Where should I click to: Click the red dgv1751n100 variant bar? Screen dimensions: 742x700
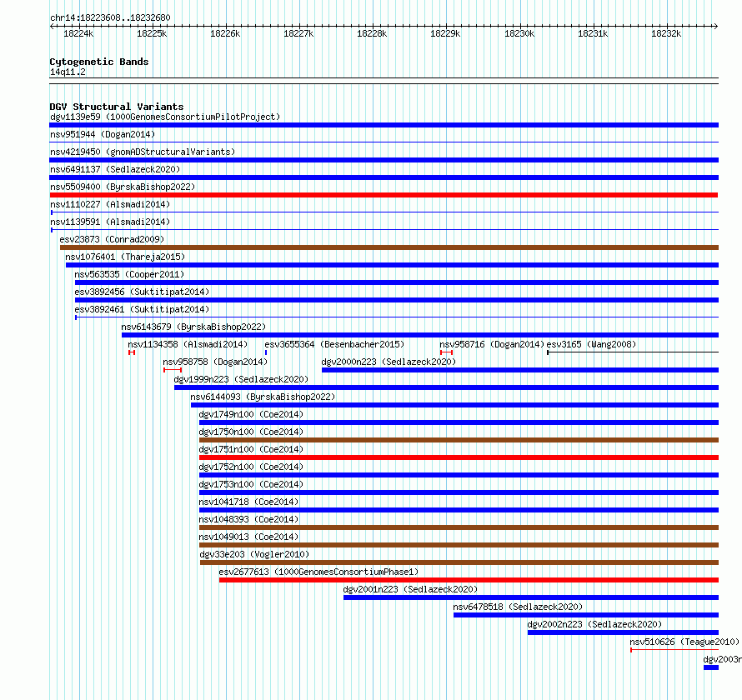459,457
